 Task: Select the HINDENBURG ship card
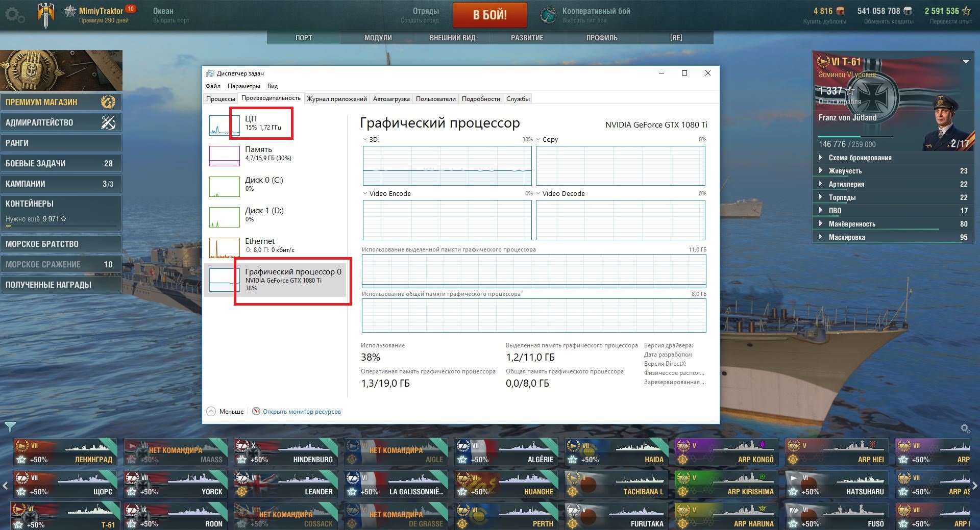[x=285, y=452]
